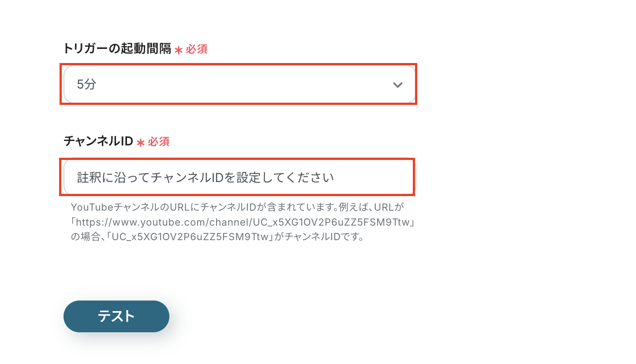
Task: Click the テスト button
Action: click(116, 316)
